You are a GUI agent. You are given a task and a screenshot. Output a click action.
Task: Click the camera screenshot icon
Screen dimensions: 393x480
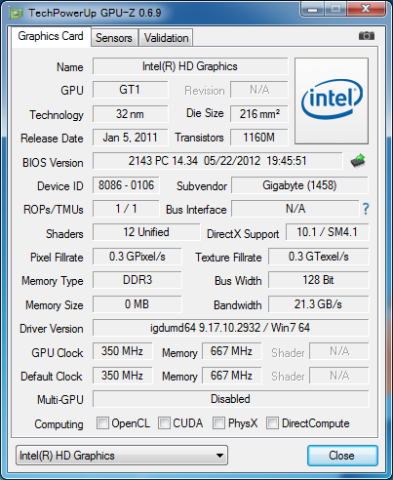pyautogui.click(x=366, y=36)
